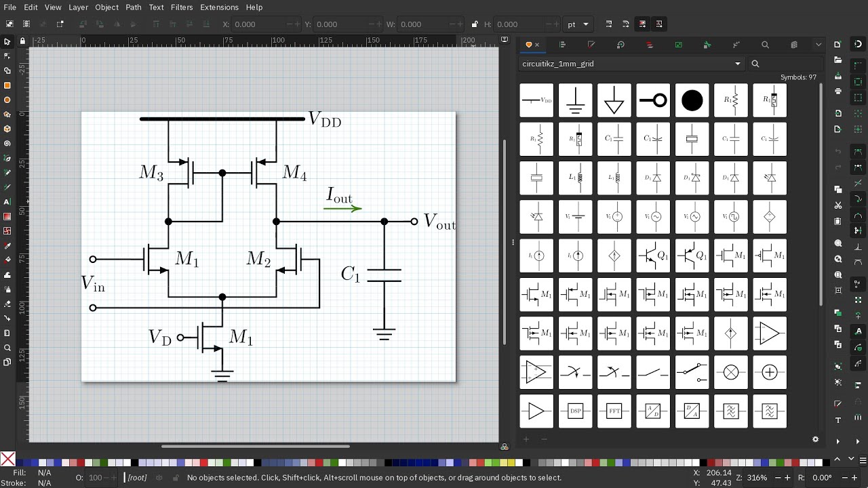Toggle the width/height lock ratio
868x488 pixels.
tap(475, 24)
